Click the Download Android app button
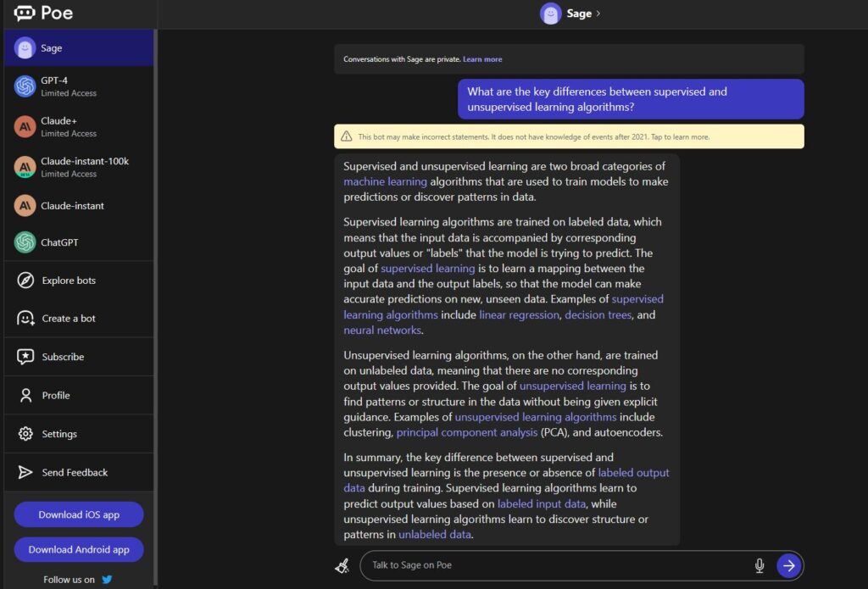This screenshot has width=868, height=589. pyautogui.click(x=79, y=549)
